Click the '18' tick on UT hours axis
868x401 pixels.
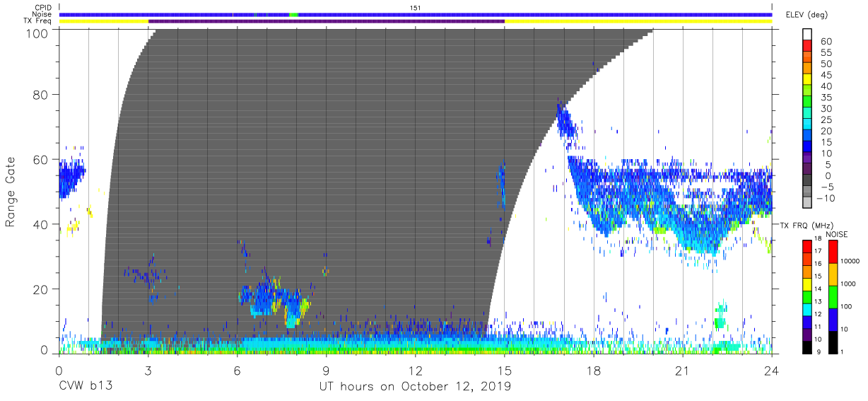(594, 370)
